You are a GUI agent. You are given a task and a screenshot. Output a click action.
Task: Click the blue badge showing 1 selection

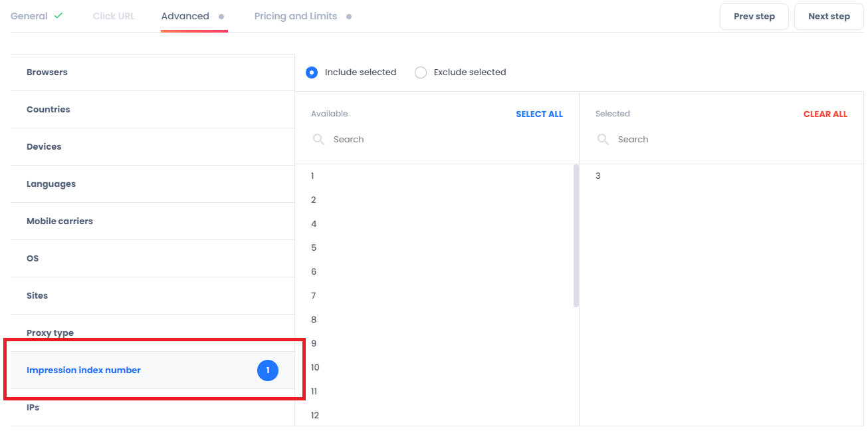point(268,370)
